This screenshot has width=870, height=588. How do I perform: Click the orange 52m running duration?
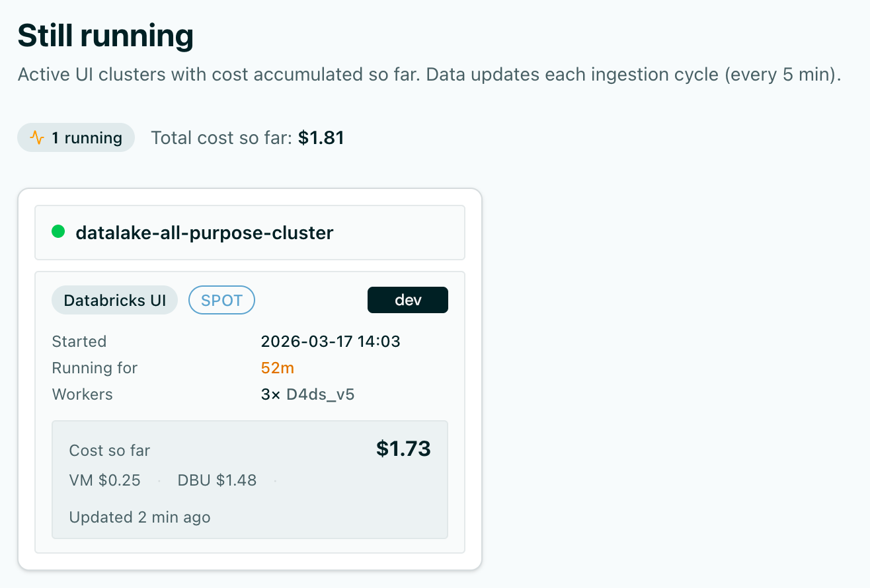(x=278, y=368)
